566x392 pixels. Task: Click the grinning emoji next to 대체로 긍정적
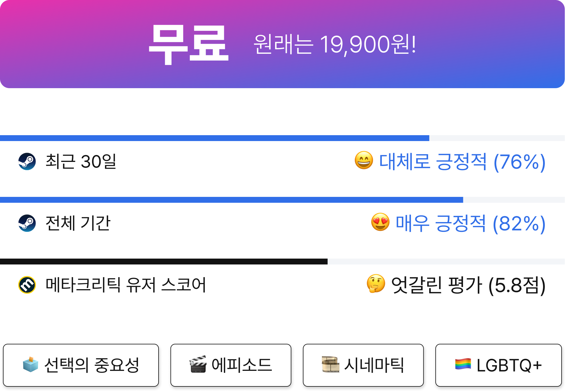click(x=364, y=160)
